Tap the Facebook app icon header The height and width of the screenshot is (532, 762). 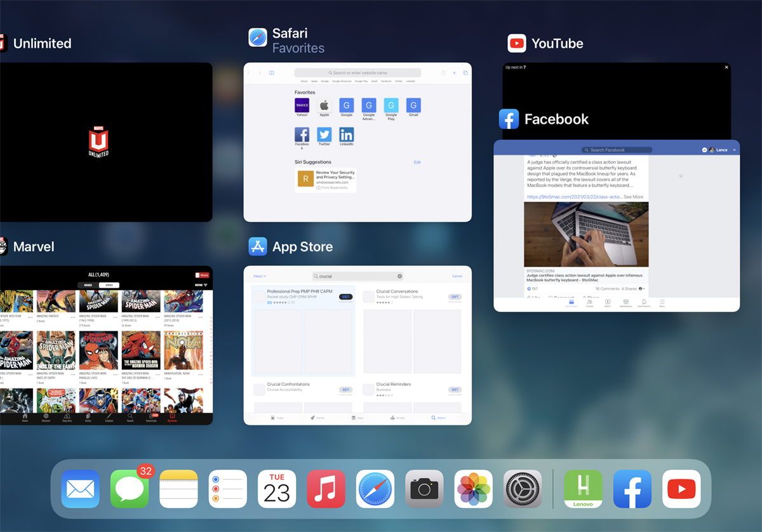pos(509,119)
